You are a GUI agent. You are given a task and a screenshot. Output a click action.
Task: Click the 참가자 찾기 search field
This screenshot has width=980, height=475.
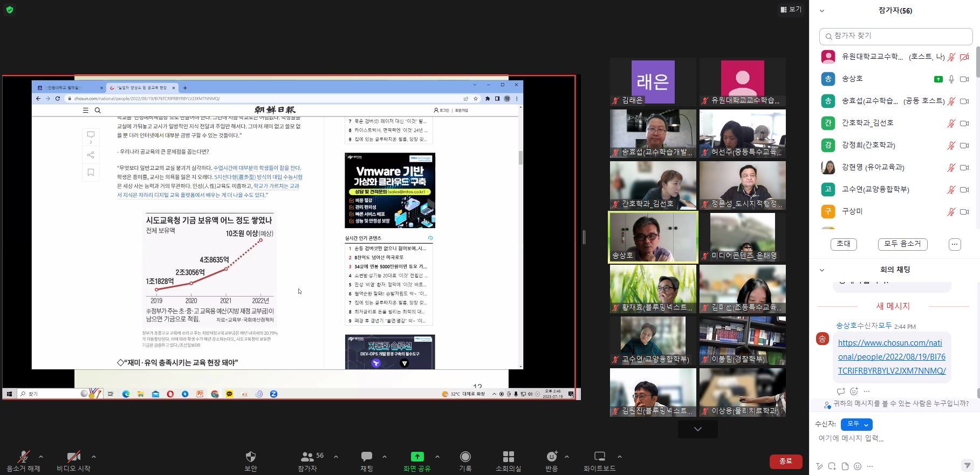point(895,36)
